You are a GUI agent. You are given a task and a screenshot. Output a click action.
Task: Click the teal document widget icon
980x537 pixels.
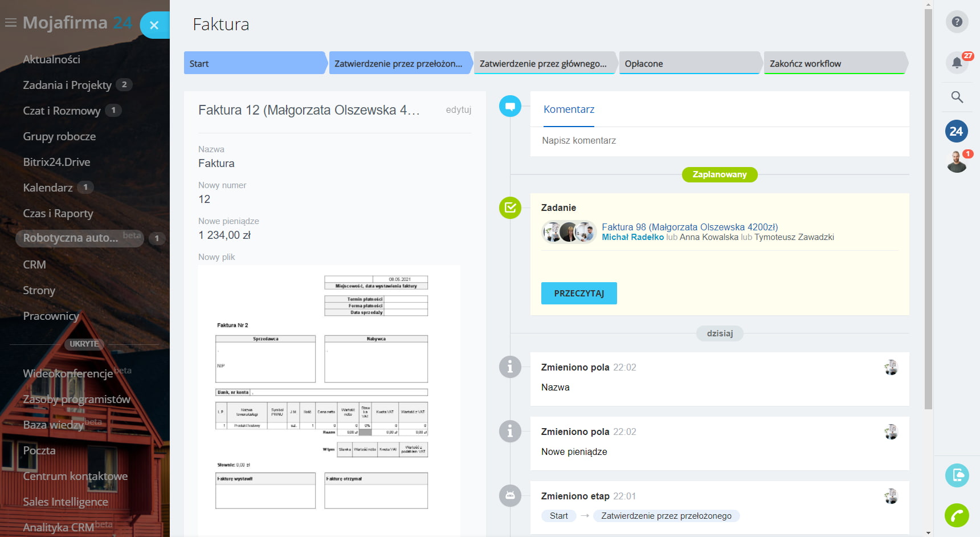[x=957, y=475]
